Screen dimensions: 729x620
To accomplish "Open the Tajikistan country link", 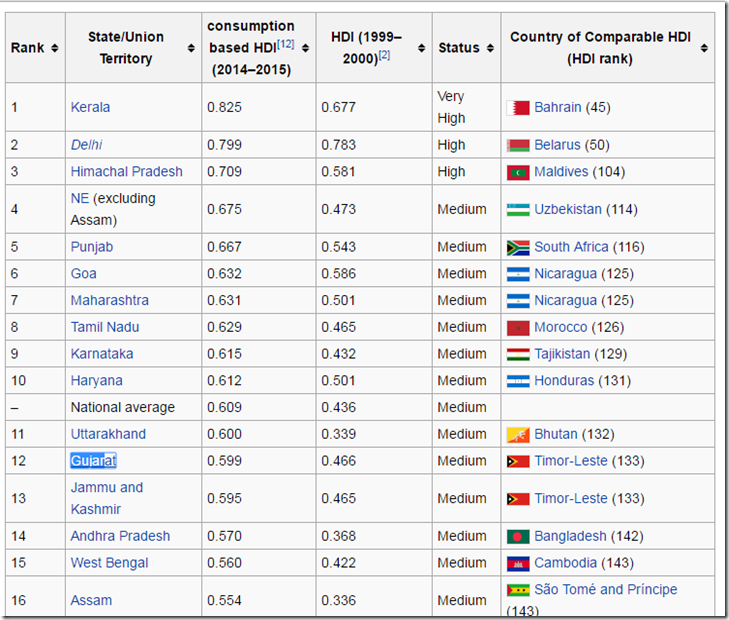I will click(x=562, y=354).
